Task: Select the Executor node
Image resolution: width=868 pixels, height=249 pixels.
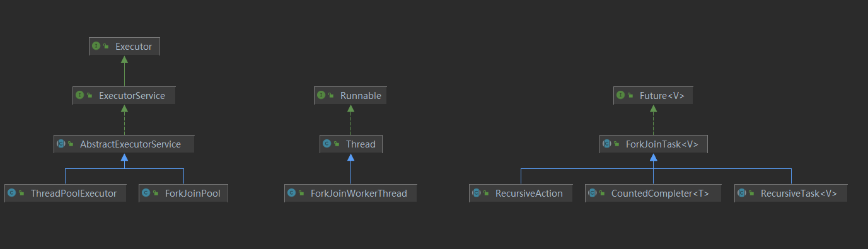Action: click(124, 46)
